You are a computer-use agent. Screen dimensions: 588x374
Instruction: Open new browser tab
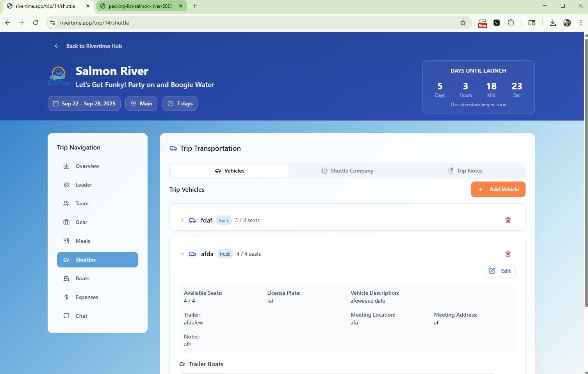(195, 6)
